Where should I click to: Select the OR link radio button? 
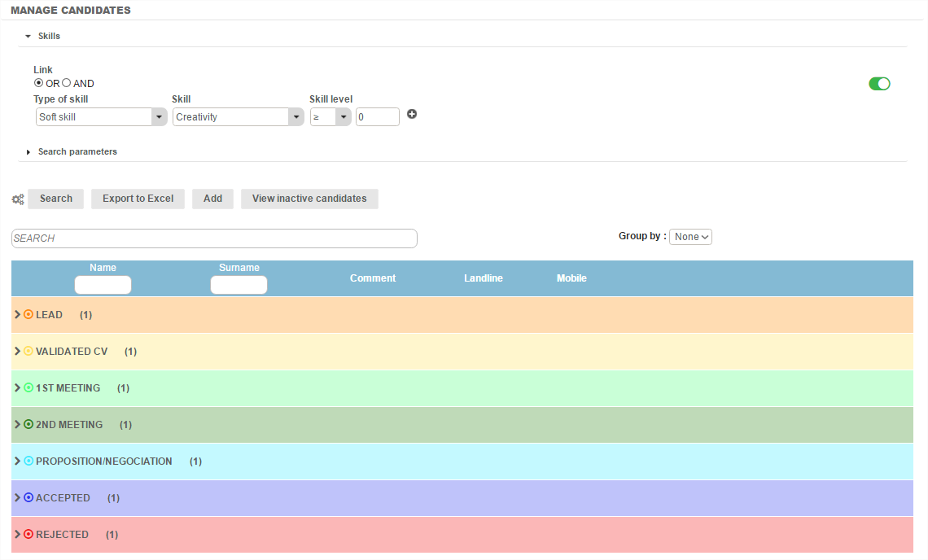39,83
